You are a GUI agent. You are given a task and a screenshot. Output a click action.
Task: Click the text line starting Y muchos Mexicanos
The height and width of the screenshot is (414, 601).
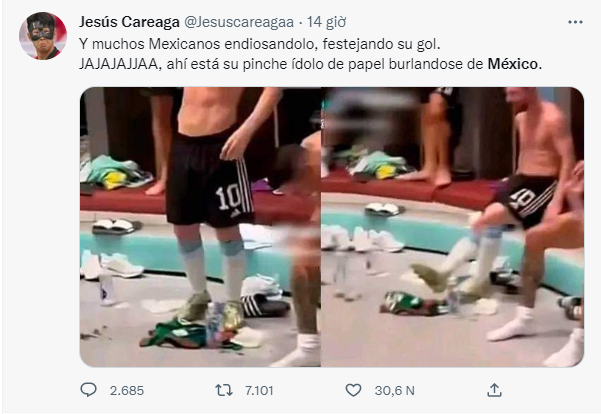260,44
